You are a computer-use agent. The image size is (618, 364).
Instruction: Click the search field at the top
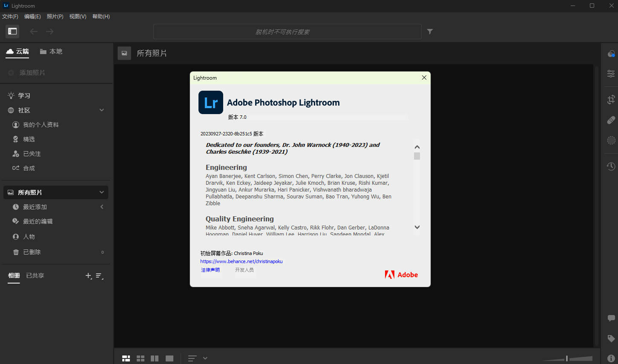pyautogui.click(x=287, y=32)
